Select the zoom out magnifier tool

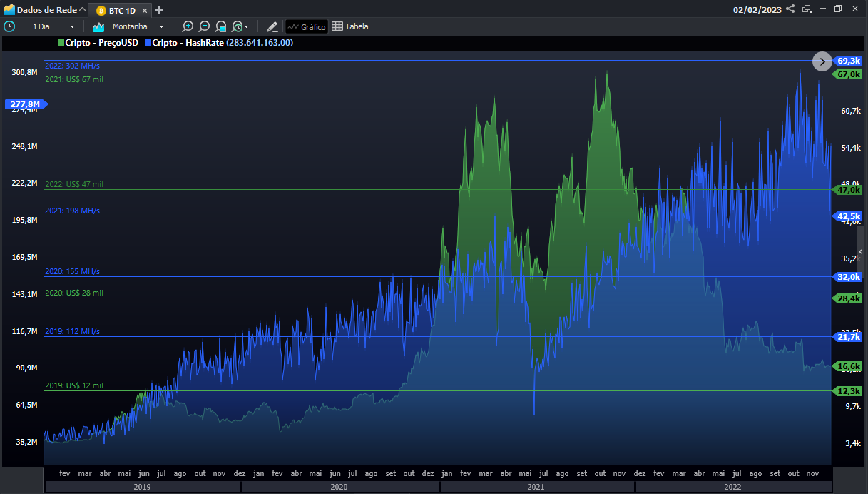point(205,26)
